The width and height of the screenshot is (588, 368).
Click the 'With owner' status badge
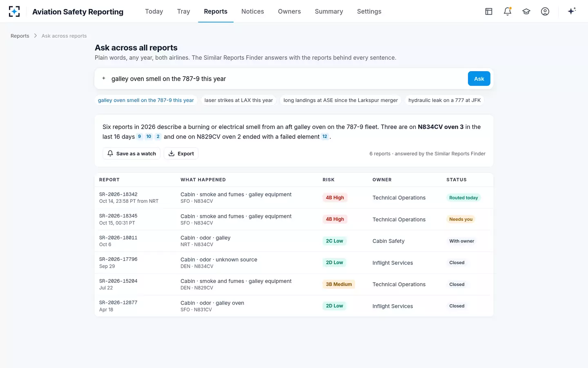[x=462, y=241]
